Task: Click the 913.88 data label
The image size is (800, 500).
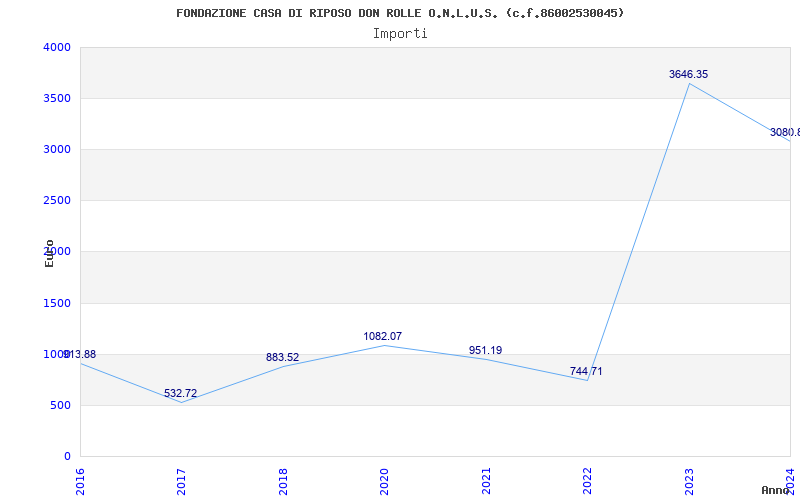Action: pos(80,355)
